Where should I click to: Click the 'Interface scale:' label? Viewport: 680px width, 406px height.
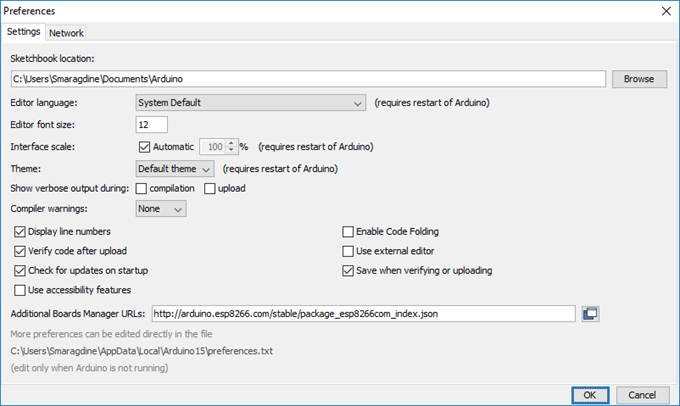click(x=42, y=147)
